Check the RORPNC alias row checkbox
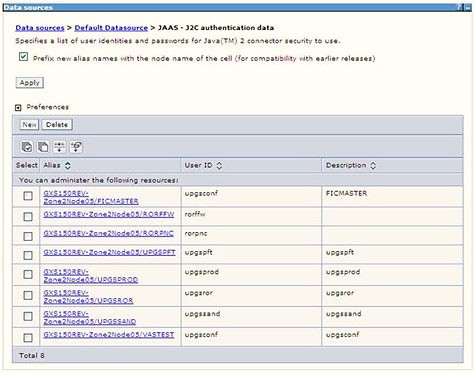Screen dimensions: 475x372 (x=28, y=236)
